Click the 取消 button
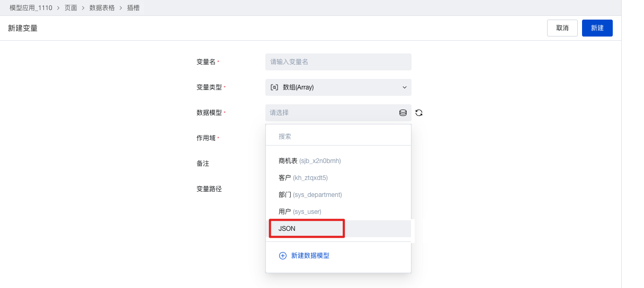Image resolution: width=644 pixels, height=288 pixels. [562, 28]
